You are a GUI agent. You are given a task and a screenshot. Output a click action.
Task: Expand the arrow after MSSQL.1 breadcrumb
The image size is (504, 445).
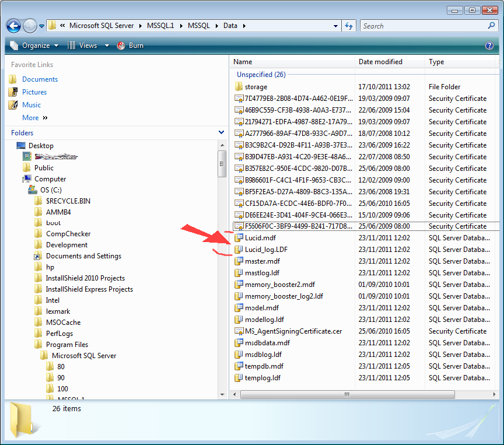(181, 26)
